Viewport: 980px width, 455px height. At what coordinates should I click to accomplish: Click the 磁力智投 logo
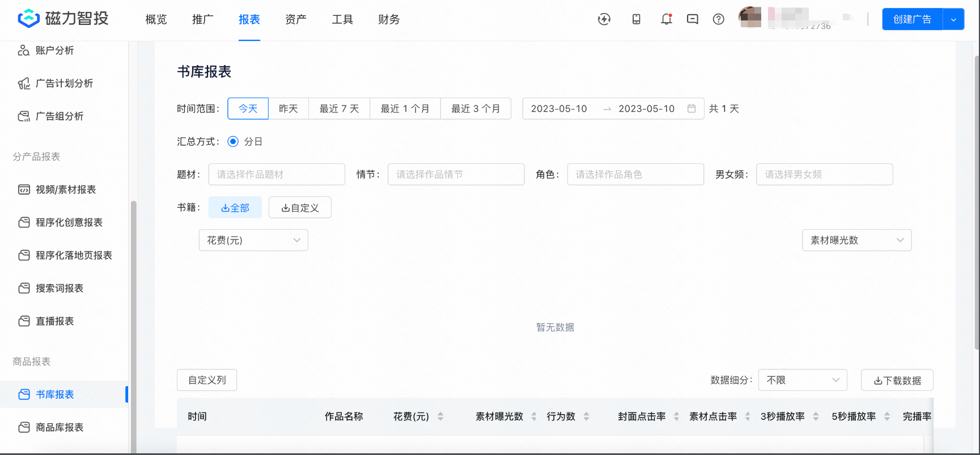coord(63,19)
